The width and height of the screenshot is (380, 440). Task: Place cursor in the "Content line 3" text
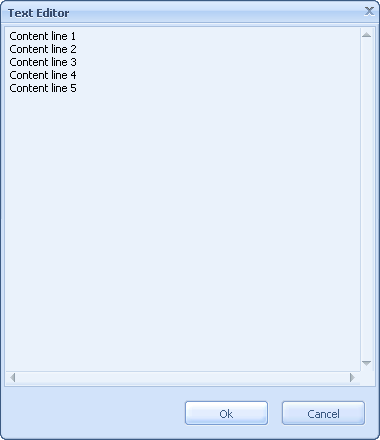(43, 62)
